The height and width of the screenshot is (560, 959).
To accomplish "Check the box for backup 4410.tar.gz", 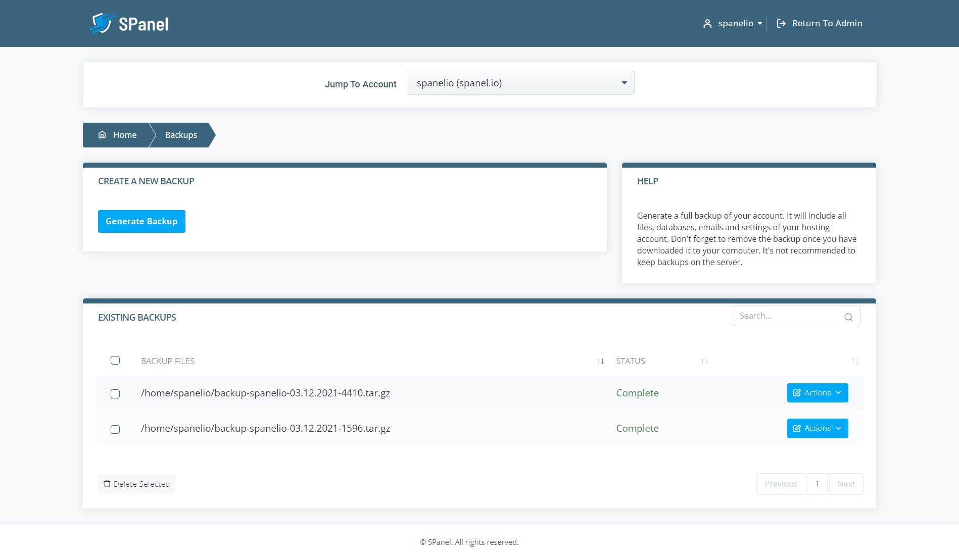I will coord(115,394).
